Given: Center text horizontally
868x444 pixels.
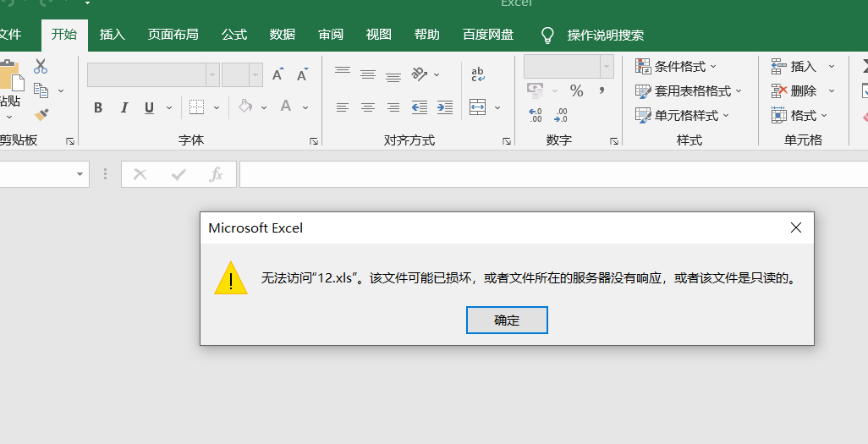Looking at the screenshot, I should click(368, 107).
